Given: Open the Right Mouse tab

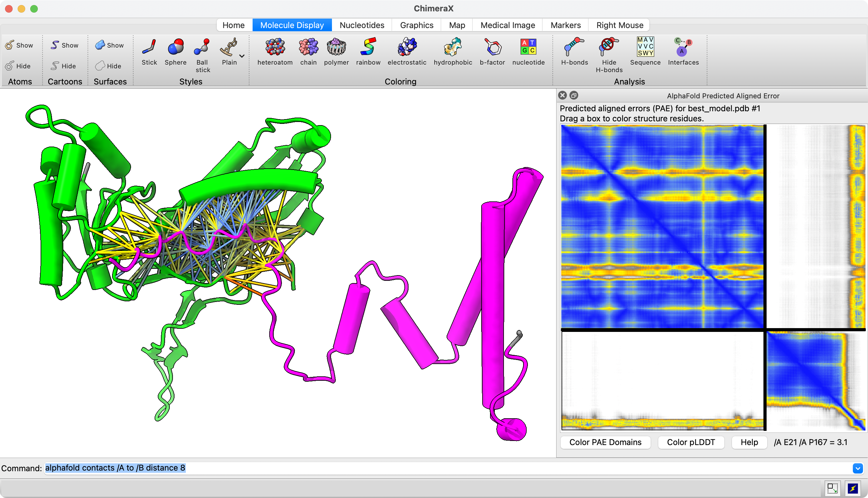Looking at the screenshot, I should coord(620,25).
